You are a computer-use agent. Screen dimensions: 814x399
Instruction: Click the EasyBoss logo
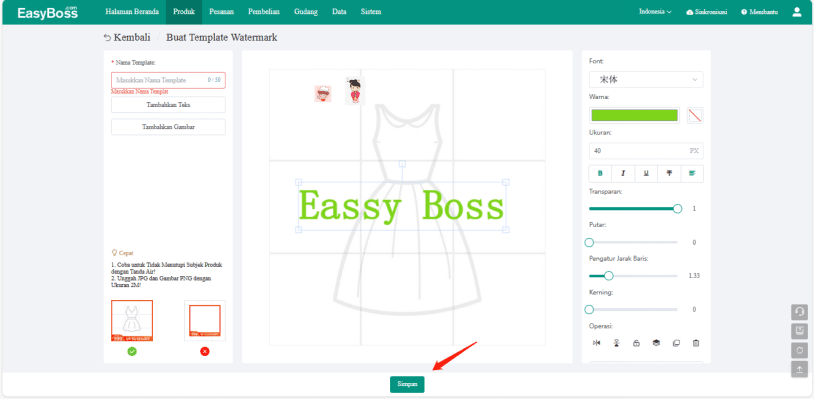point(47,12)
